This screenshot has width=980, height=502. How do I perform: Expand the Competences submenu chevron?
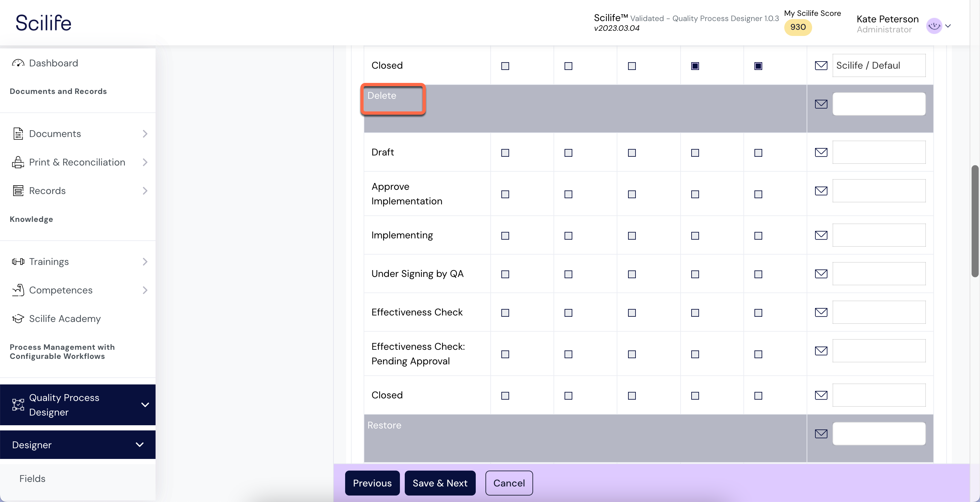pos(145,290)
